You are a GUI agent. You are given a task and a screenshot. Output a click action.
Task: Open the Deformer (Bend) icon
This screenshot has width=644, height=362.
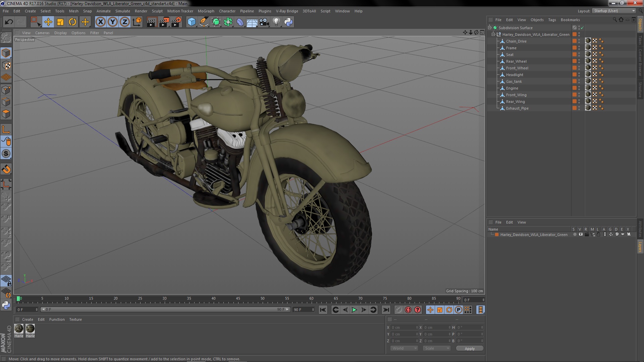pyautogui.click(x=240, y=22)
